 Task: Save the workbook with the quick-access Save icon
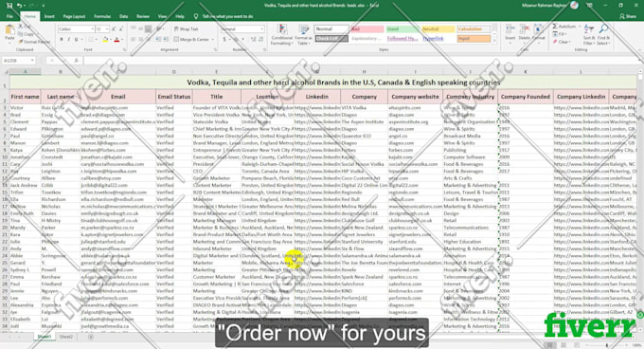pos(9,6)
